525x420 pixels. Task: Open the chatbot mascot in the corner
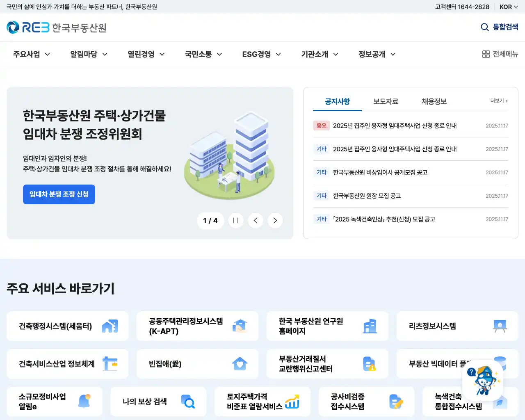pyautogui.click(x=483, y=381)
